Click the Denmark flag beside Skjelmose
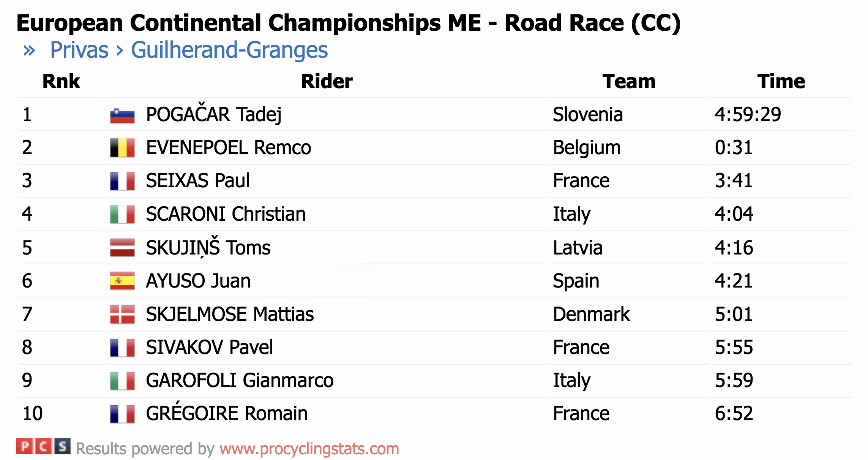The height and width of the screenshot is (460, 868). (x=122, y=314)
